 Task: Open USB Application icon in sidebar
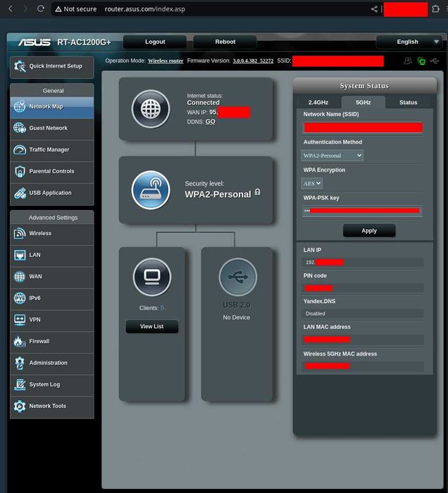click(x=20, y=193)
